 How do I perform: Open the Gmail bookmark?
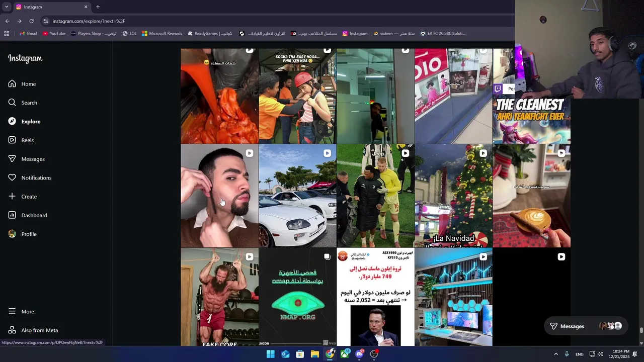pyautogui.click(x=28, y=34)
